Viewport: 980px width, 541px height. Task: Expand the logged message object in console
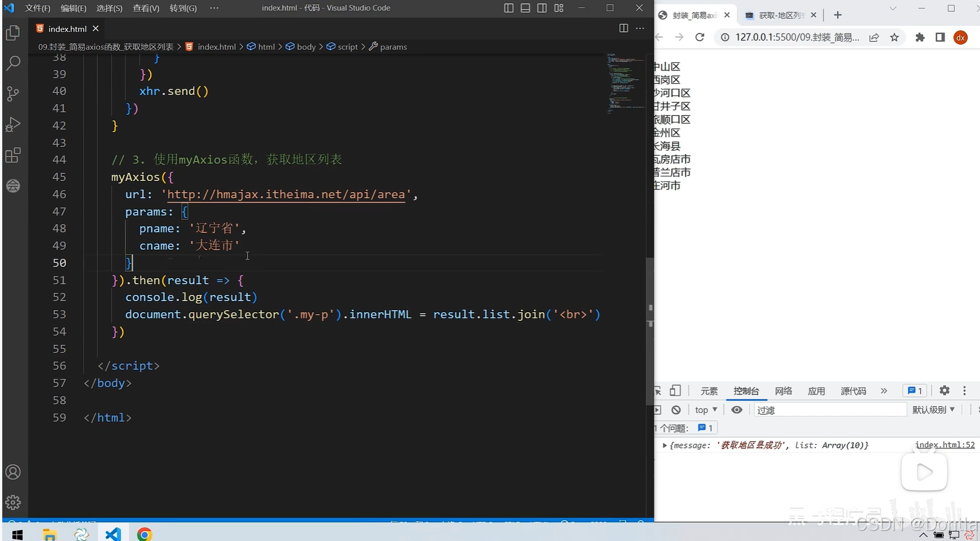point(665,445)
